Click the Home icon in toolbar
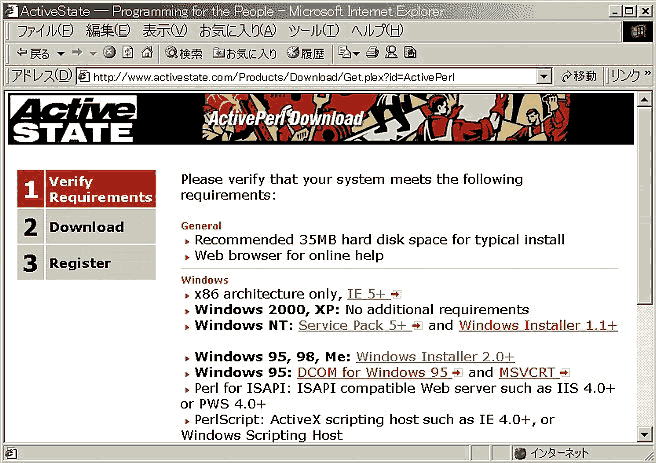Image resolution: width=656 pixels, height=463 pixels. [x=147, y=52]
